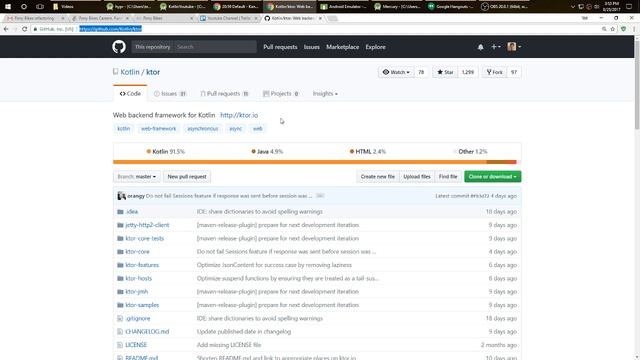Viewport: 640px width, 360px height.
Task: Click Create new file button
Action: [378, 177]
